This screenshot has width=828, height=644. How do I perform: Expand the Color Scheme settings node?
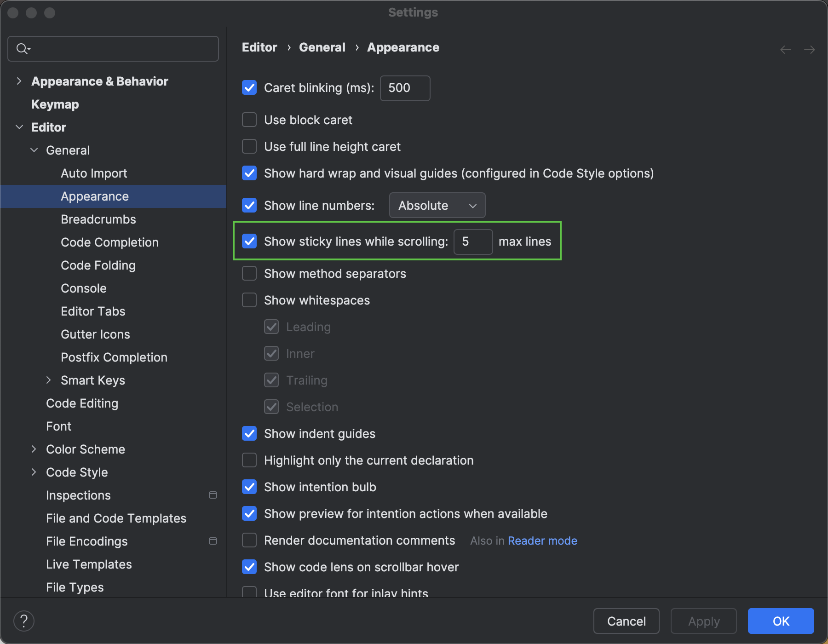click(x=34, y=449)
